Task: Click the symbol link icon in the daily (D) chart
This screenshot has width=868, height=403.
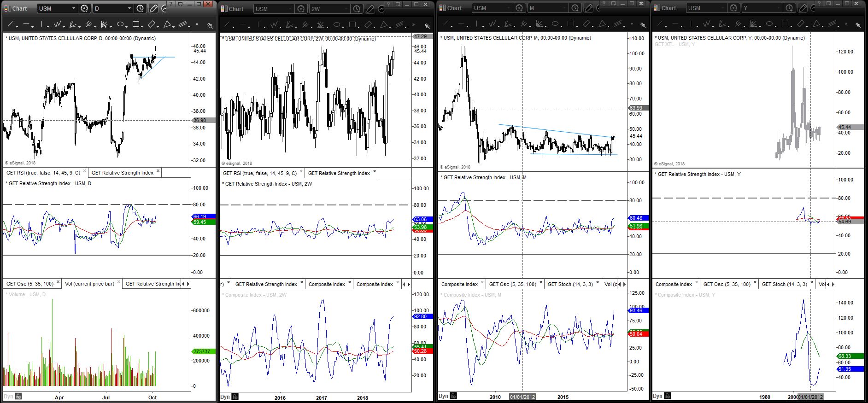Action: tap(210, 25)
